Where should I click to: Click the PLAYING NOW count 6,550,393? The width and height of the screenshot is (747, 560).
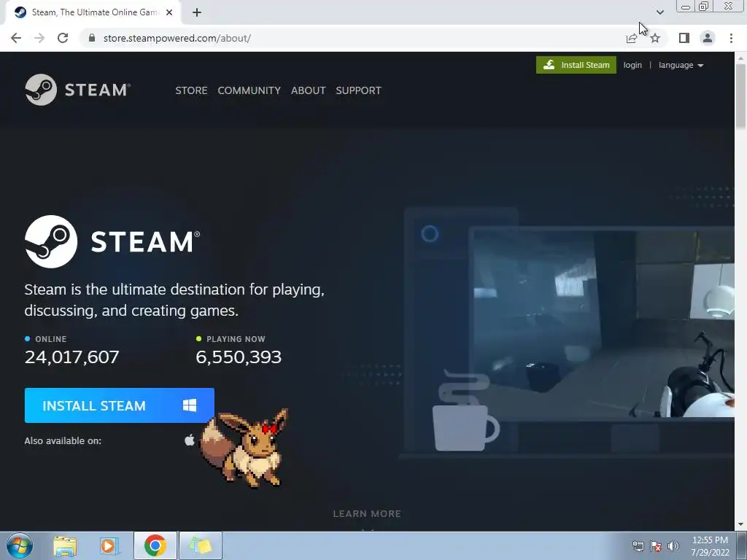coord(239,357)
